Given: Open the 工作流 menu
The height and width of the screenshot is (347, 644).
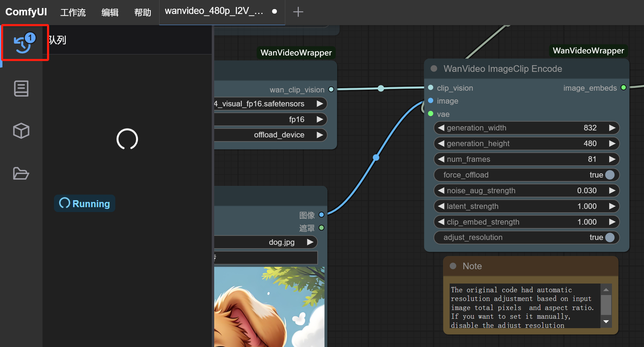Looking at the screenshot, I should 73,13.
